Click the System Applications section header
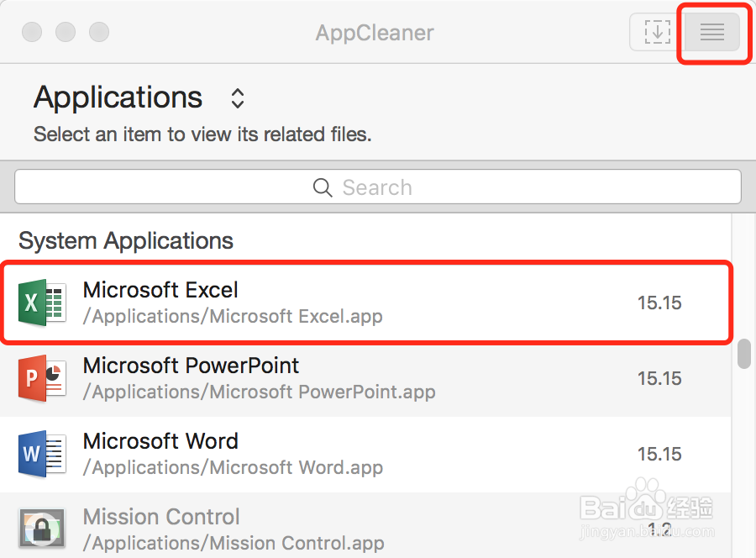 [126, 240]
